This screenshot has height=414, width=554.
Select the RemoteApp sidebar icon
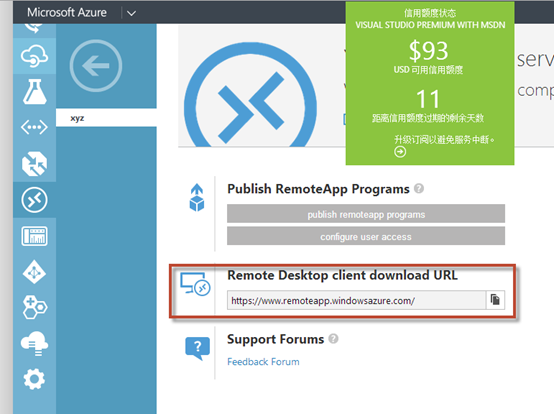(x=34, y=200)
